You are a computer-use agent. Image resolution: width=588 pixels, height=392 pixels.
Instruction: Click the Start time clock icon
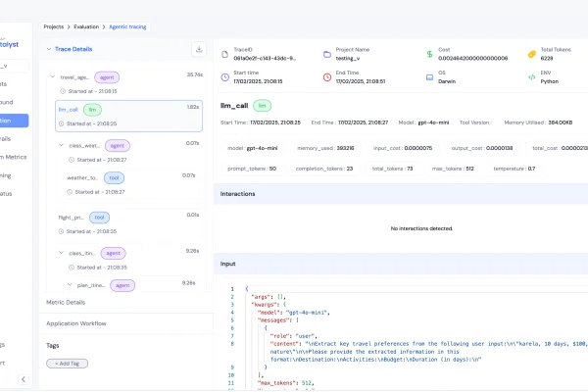point(224,77)
